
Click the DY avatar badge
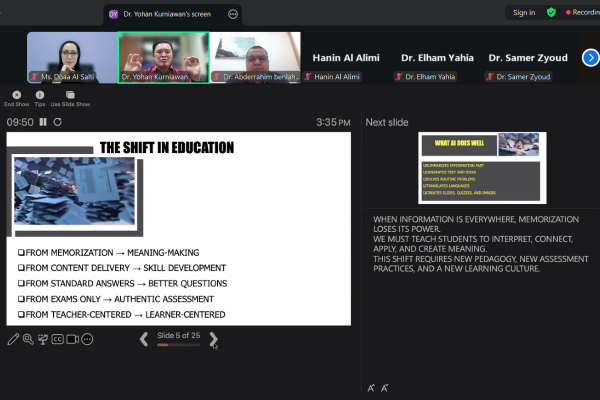coord(114,15)
